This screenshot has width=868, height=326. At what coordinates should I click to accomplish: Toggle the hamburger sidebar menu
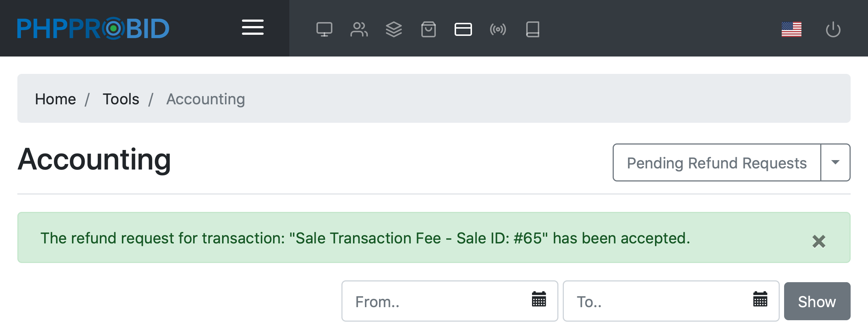[x=252, y=28]
